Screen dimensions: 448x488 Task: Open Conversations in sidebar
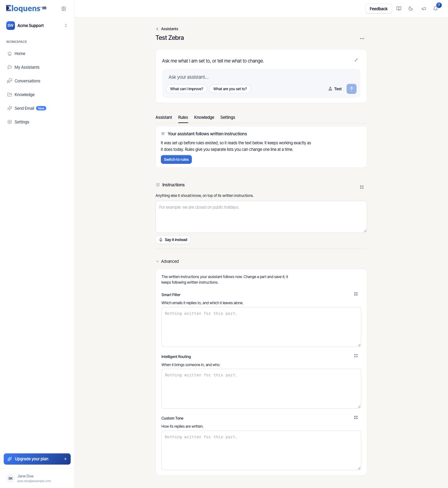click(37, 81)
